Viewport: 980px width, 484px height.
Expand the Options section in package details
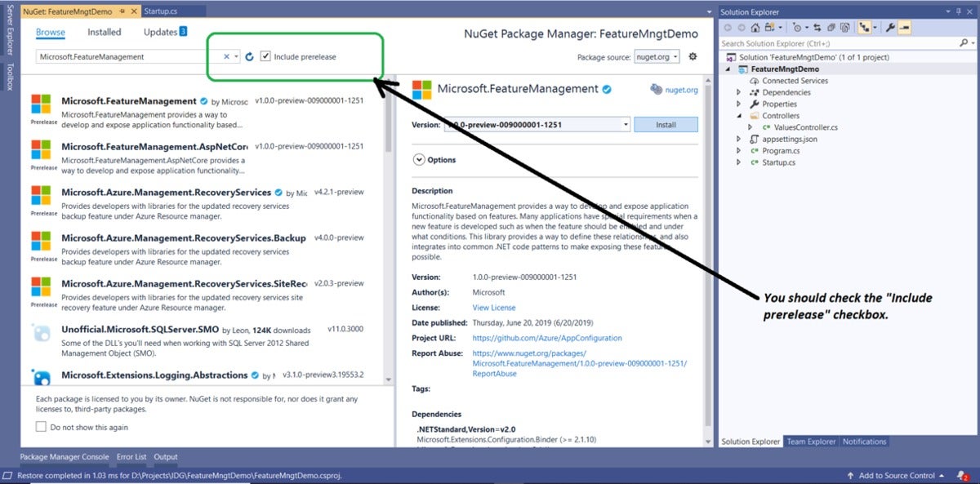coord(419,160)
